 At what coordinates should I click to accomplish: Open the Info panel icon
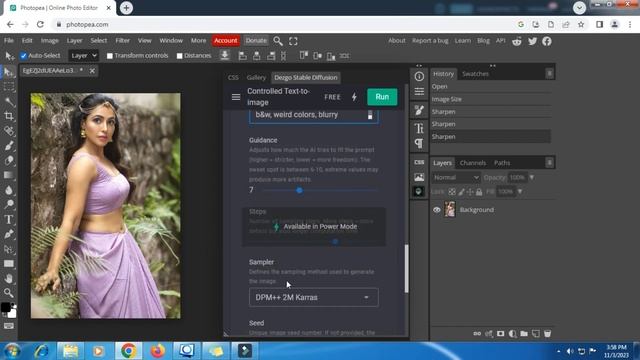(x=419, y=76)
